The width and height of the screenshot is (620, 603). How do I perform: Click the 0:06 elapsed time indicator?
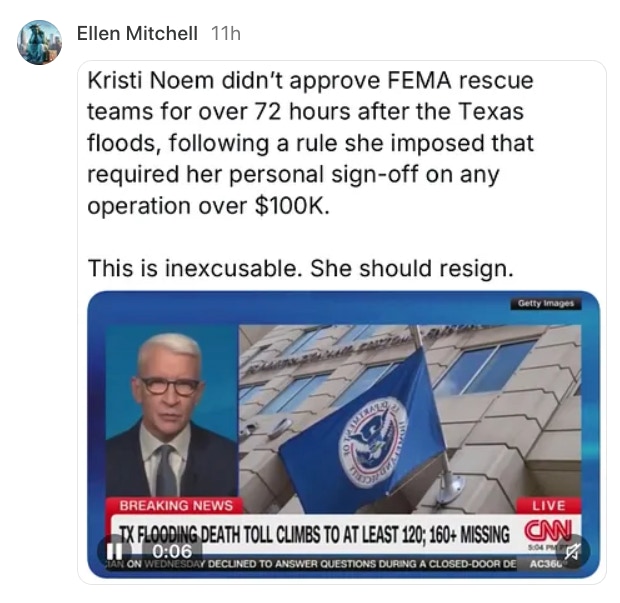172,551
